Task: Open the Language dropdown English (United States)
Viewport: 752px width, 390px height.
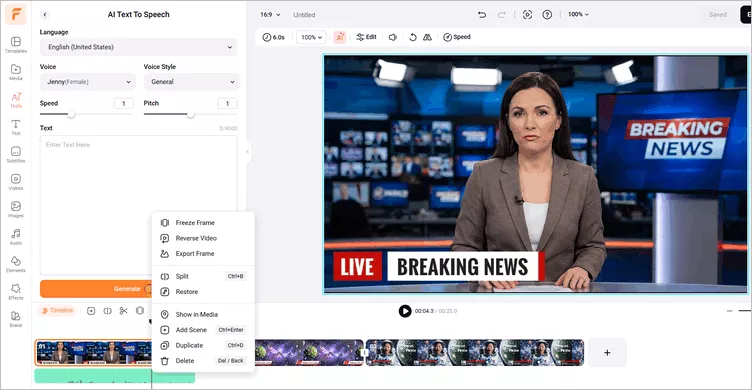Action: tap(138, 47)
